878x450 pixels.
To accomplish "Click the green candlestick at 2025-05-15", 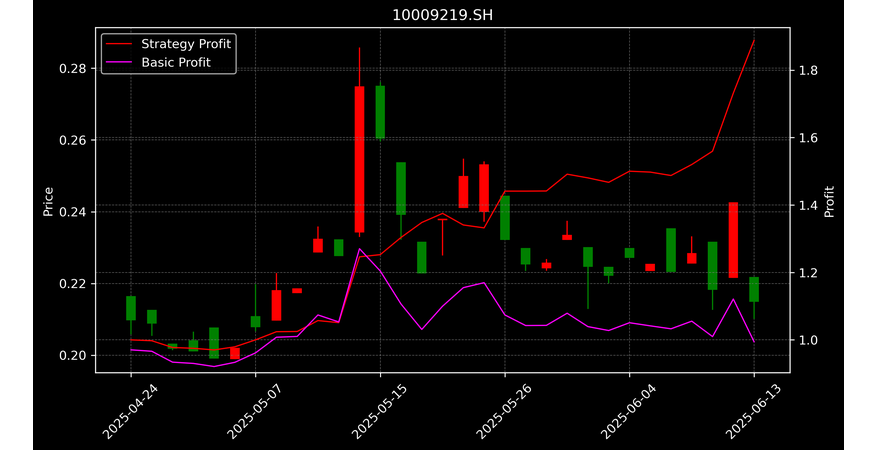I will (380, 112).
